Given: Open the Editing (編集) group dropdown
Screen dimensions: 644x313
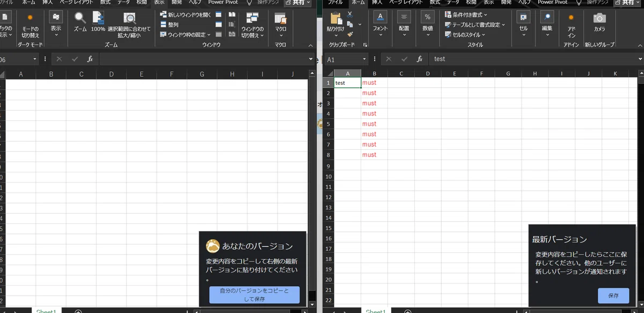Looking at the screenshot, I should click(x=547, y=24).
